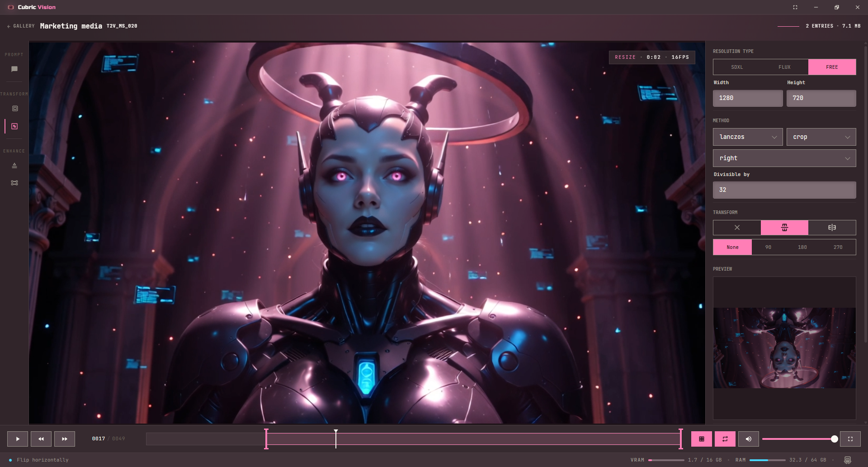Open the Prompt chat bubble icon
This screenshot has height=467, width=868.
tap(14, 69)
